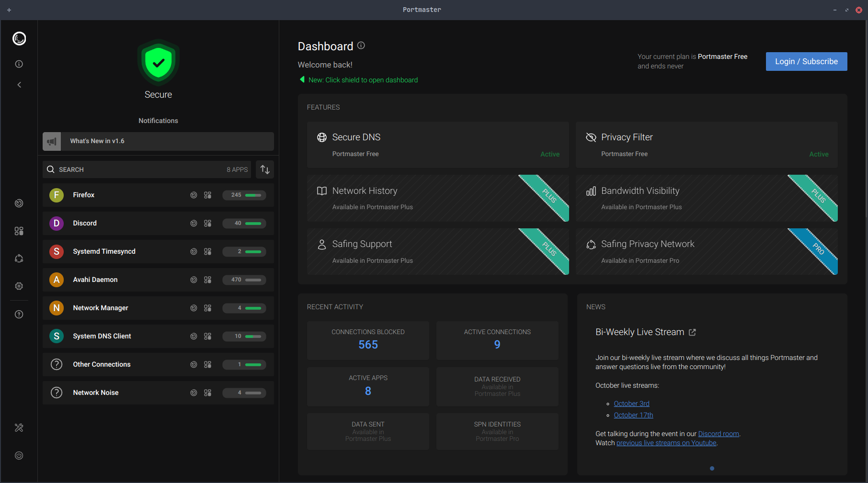The width and height of the screenshot is (868, 483).
Task: Select Other Connections in the app list
Action: [158, 365]
